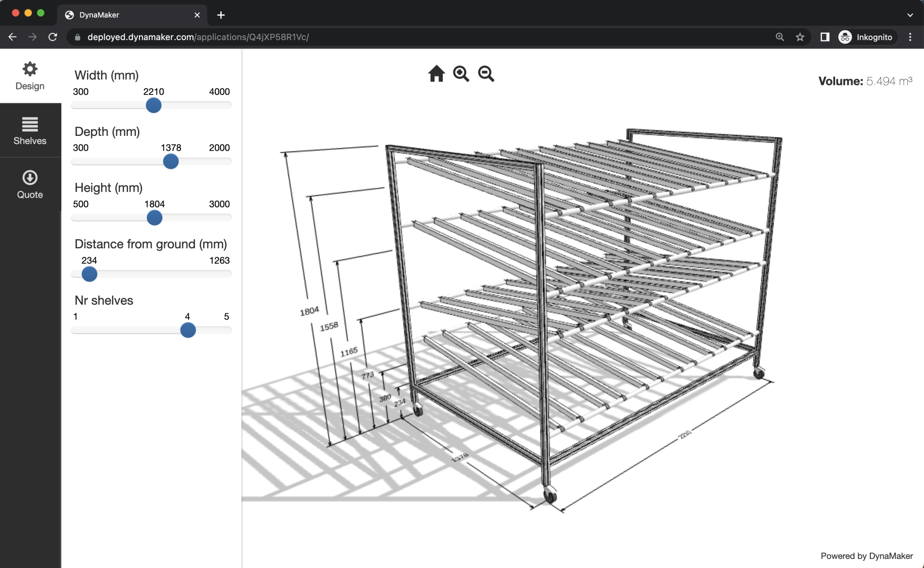Open a new browser tab
The height and width of the screenshot is (568, 924).
click(x=221, y=14)
